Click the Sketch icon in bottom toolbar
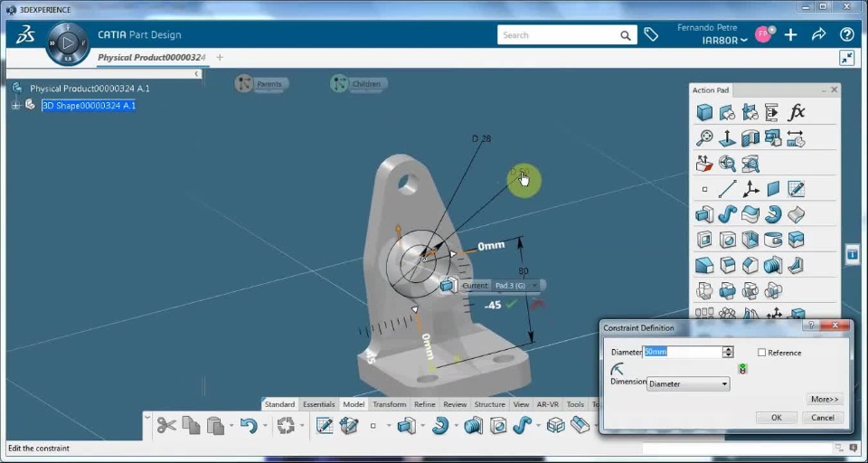Image resolution: width=868 pixels, height=463 pixels. pyautogui.click(x=325, y=425)
